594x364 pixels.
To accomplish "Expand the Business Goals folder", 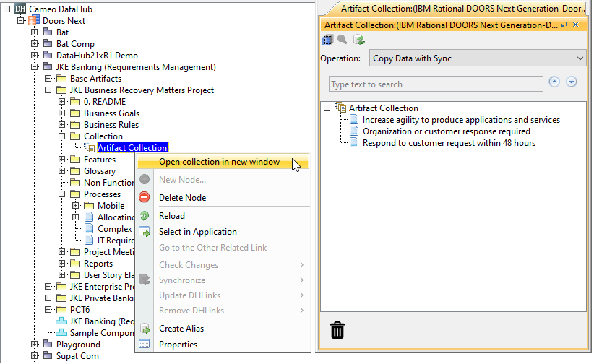I will pos(61,113).
